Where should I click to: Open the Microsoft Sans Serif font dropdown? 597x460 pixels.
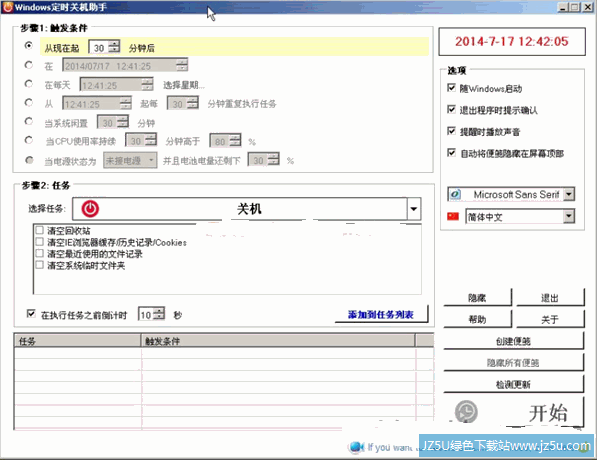569,194
